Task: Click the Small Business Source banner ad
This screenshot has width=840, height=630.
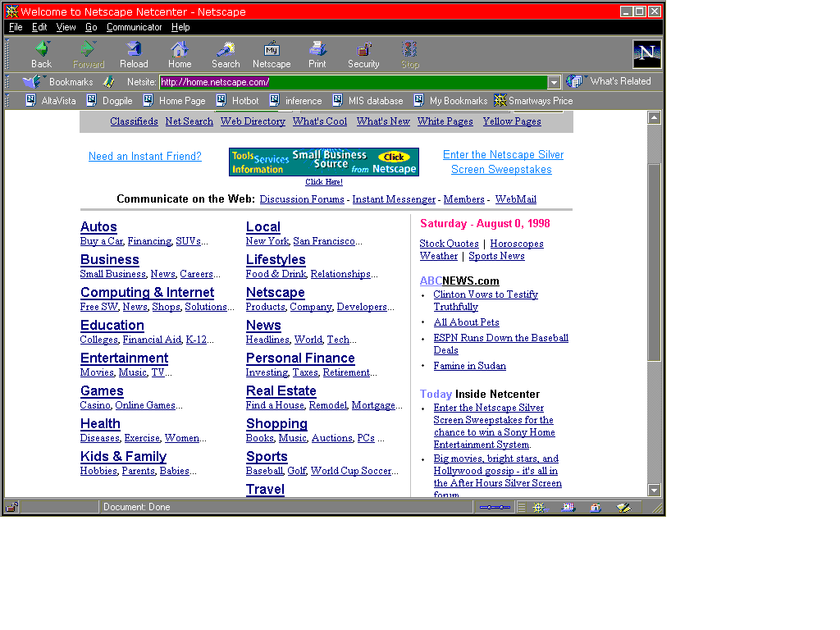Action: (323, 162)
